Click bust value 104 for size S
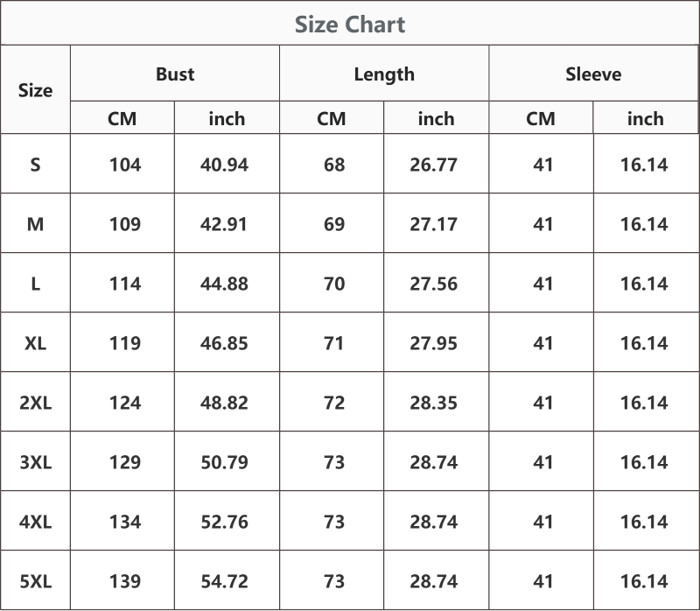The width and height of the screenshot is (700, 611). (125, 165)
